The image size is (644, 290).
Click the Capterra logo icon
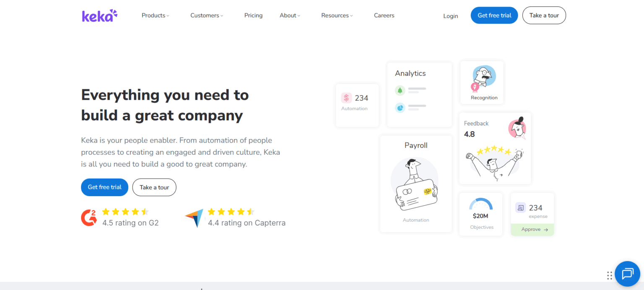pyautogui.click(x=194, y=218)
